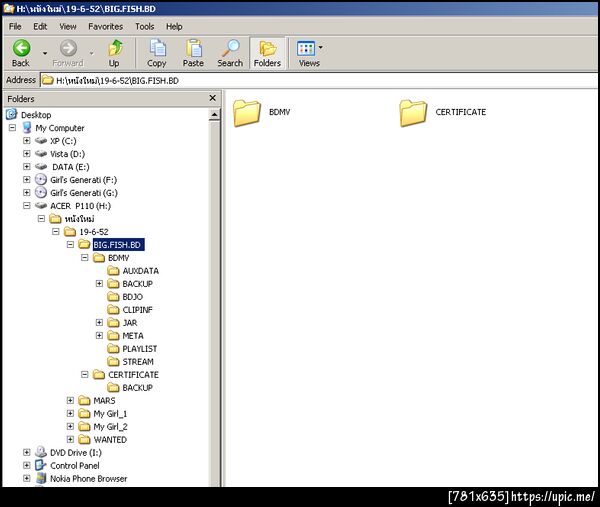Select the XP (C:) drive icon

[41, 141]
